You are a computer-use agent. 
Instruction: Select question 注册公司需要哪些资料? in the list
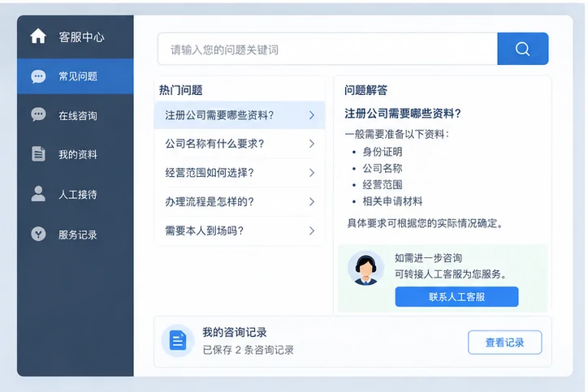click(240, 115)
